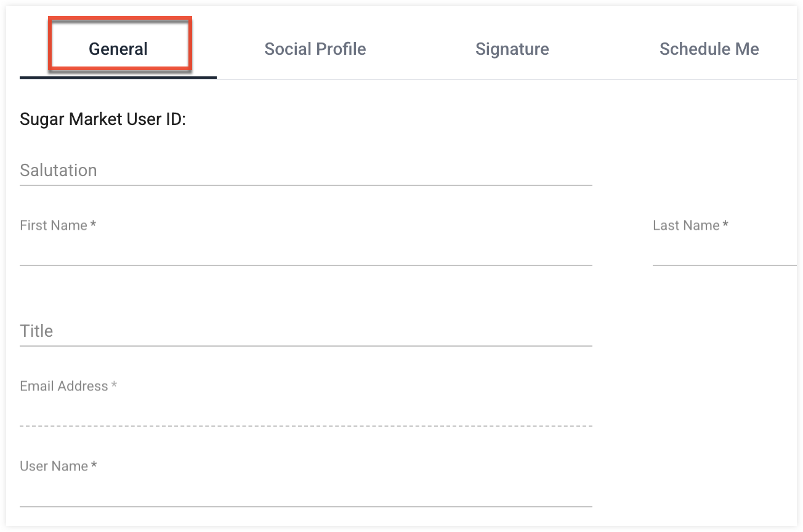
Task: Click the required asterisk beside First Name
Action: click(x=93, y=224)
